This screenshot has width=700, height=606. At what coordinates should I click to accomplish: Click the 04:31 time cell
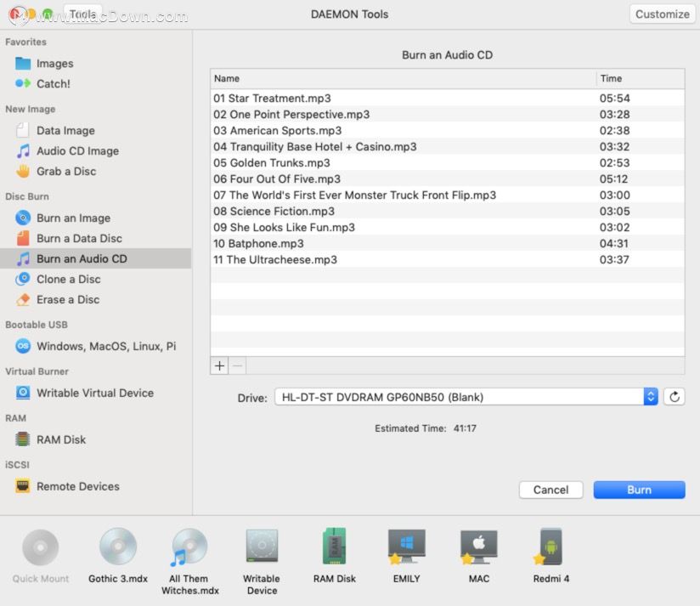coord(614,243)
